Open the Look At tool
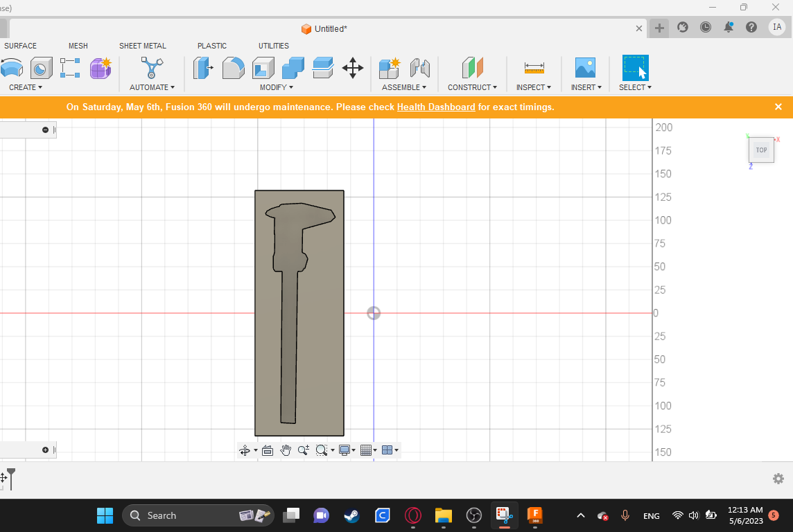This screenshot has height=532, width=793. 268,450
